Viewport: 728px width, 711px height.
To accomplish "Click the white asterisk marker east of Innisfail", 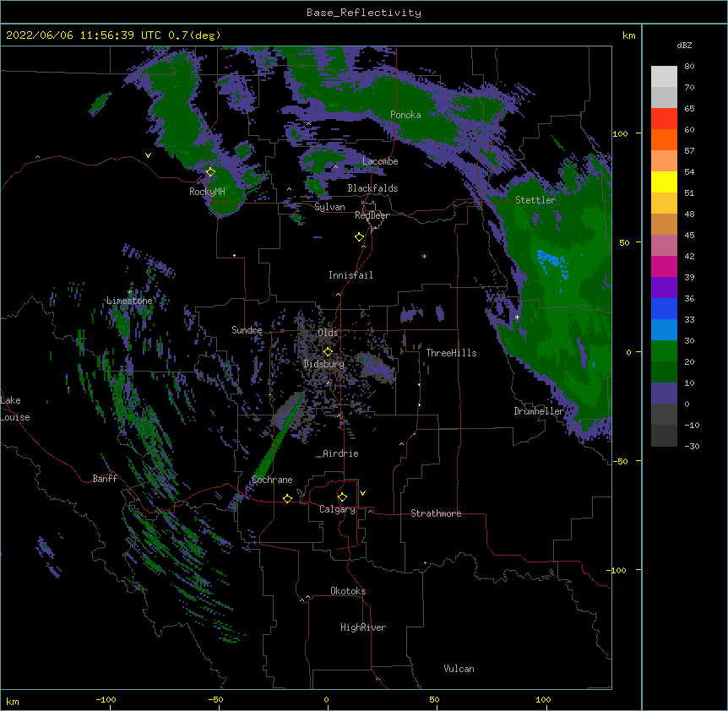I will 424,257.
